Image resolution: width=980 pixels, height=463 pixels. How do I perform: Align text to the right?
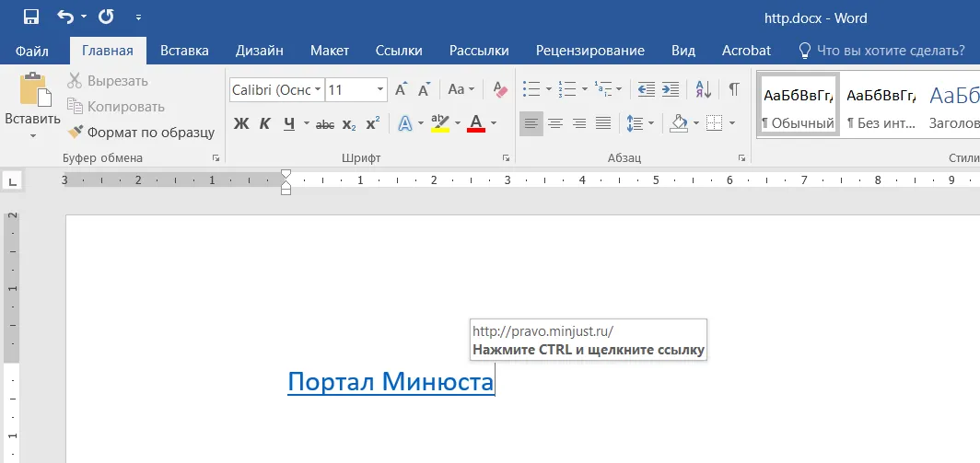[579, 123]
